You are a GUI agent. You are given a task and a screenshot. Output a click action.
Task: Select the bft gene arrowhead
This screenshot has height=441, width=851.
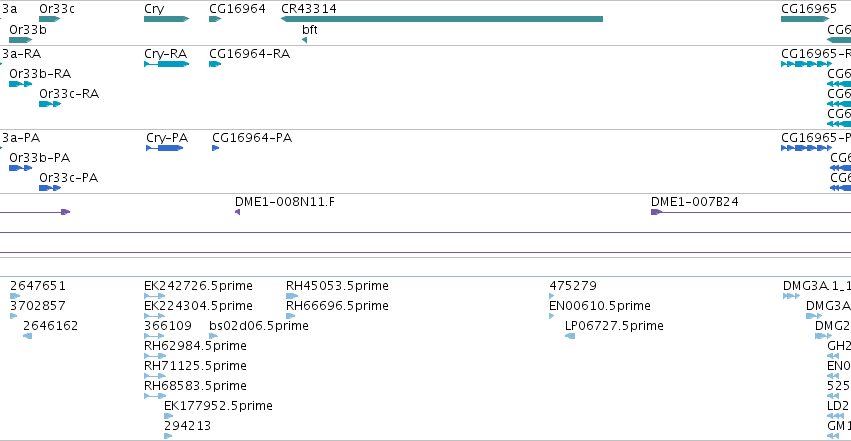304,40
